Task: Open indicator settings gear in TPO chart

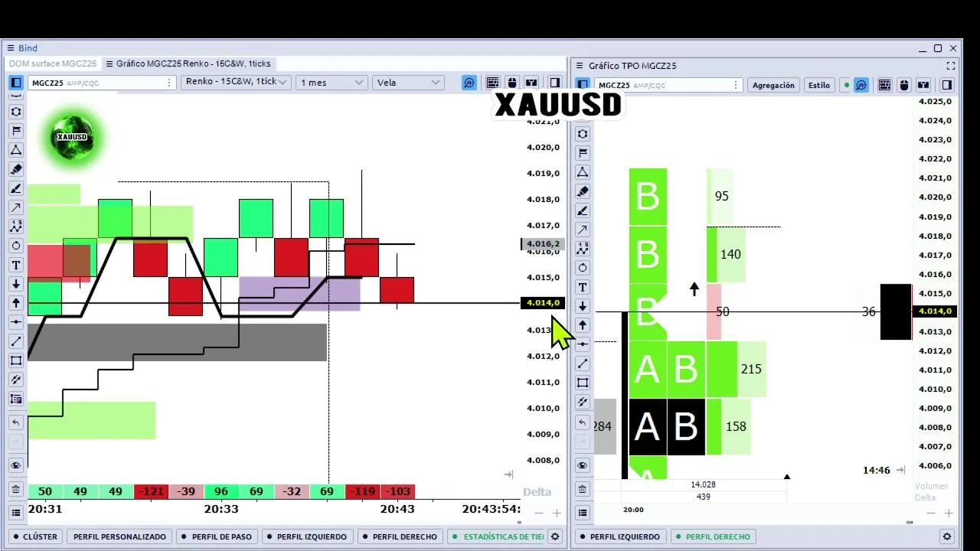Action: 947,536
